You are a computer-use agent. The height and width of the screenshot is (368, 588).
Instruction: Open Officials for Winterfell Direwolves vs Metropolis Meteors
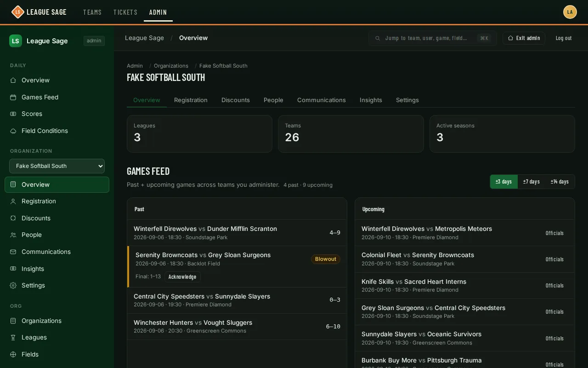[554, 233]
